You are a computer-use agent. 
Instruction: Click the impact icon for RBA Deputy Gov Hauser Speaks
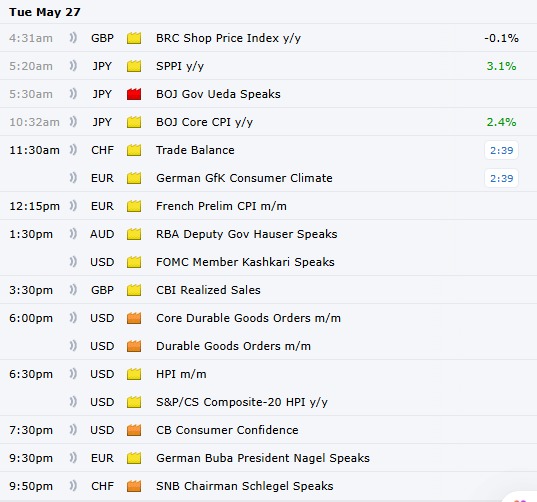click(x=134, y=234)
